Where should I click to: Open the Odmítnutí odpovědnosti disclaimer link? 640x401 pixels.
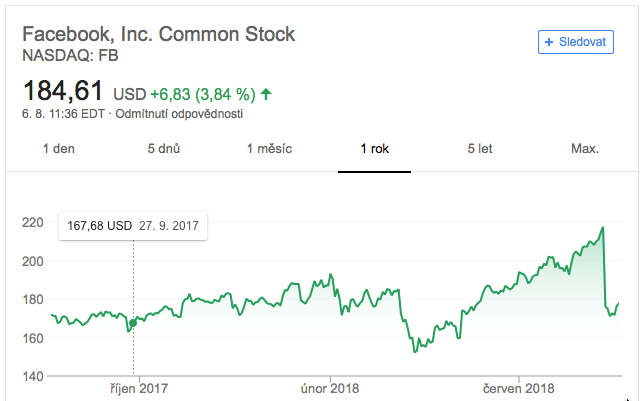click(x=179, y=114)
